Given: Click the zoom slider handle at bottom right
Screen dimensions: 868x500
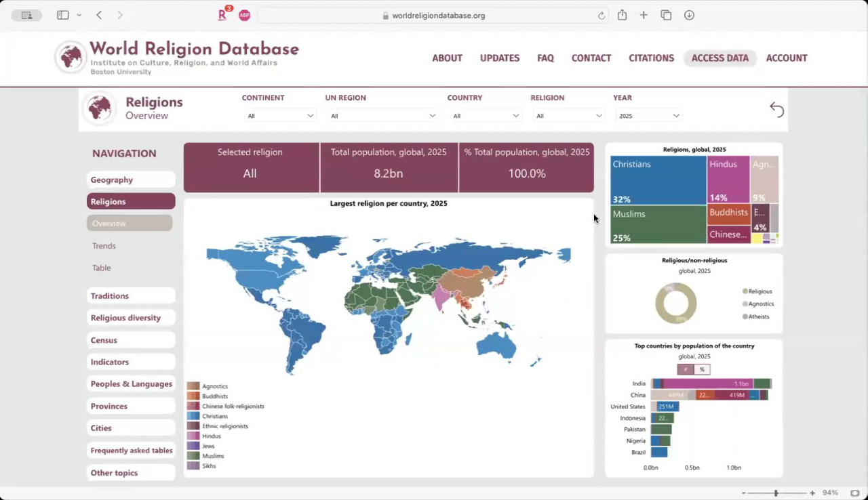Looking at the screenshot, I should pos(776,493).
